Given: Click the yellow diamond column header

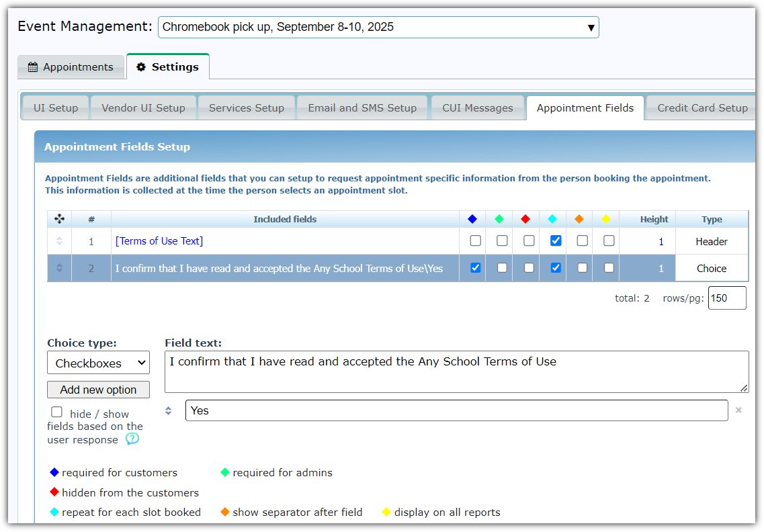Looking at the screenshot, I should point(606,219).
